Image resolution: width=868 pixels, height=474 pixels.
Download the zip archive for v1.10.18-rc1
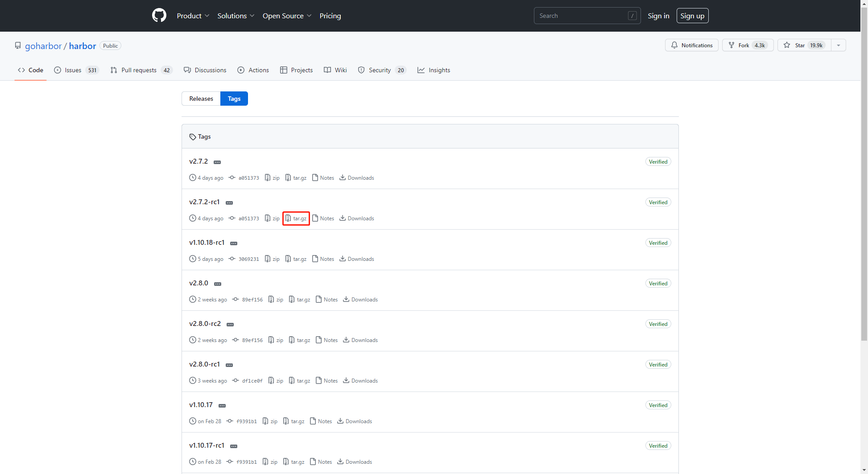(272, 259)
